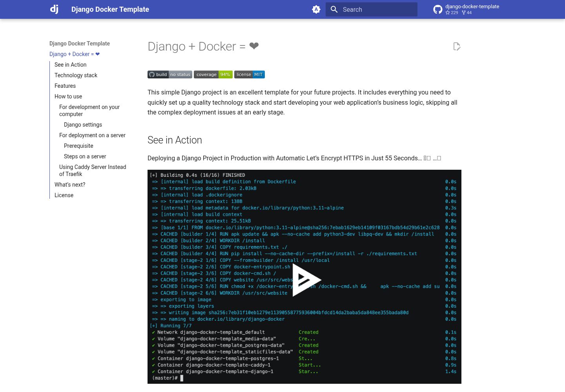Image resolution: width=565 pixels, height=392 pixels.
Task: Select For development on your computer
Action: (89, 111)
